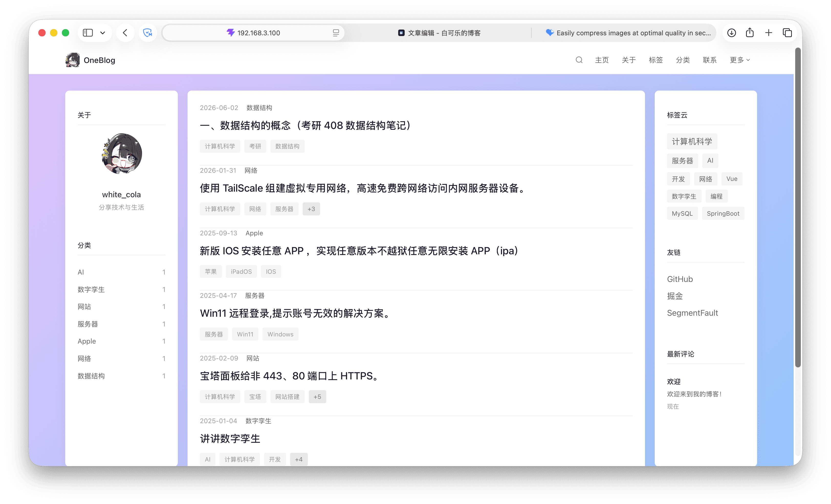Expand the +3 tags on TailScale article
The image size is (831, 504).
pos(311,209)
